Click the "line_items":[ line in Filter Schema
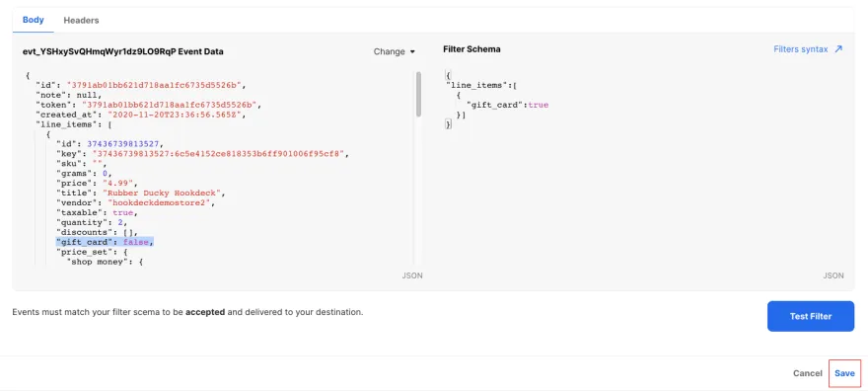The width and height of the screenshot is (868, 391). (481, 85)
